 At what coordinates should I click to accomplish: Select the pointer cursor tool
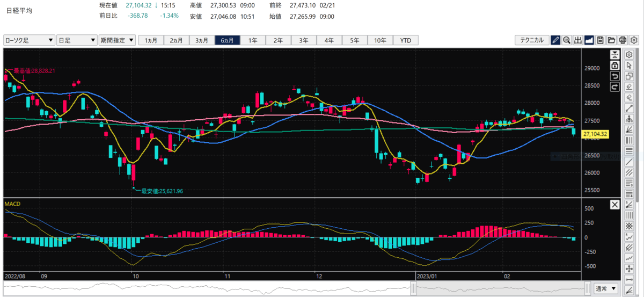[x=630, y=65]
